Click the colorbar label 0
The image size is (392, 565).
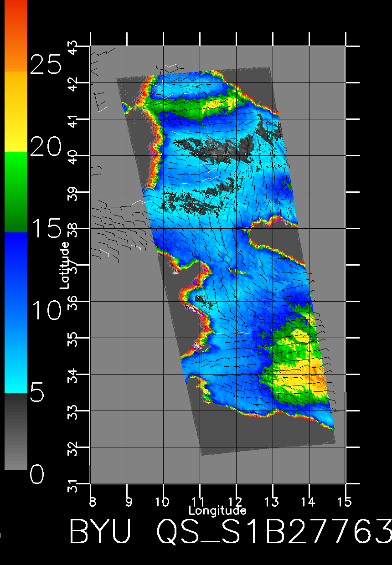[37, 475]
